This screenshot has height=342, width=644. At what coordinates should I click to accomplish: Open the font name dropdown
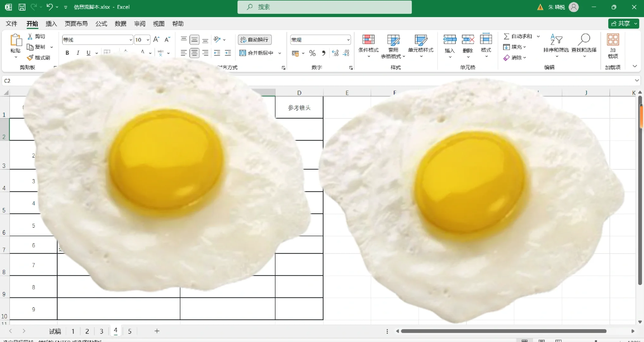pos(130,40)
